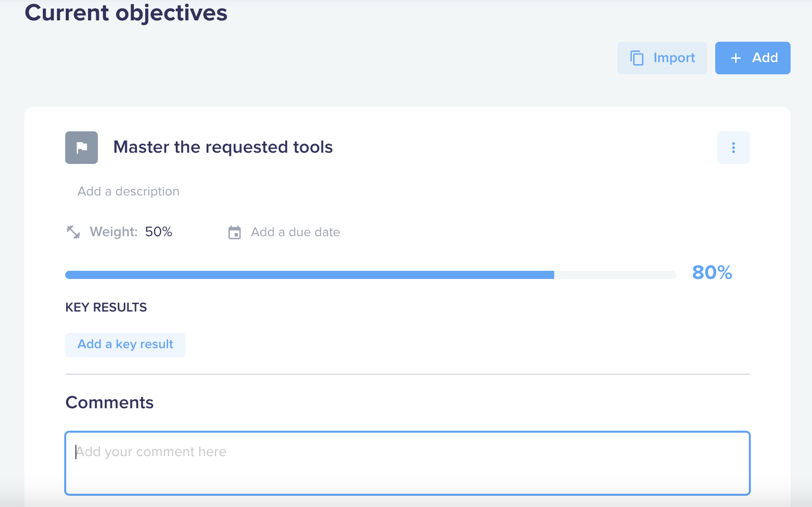Viewport: 812px width, 507px height.
Task: Click the Current objectives heading
Action: [x=126, y=13]
